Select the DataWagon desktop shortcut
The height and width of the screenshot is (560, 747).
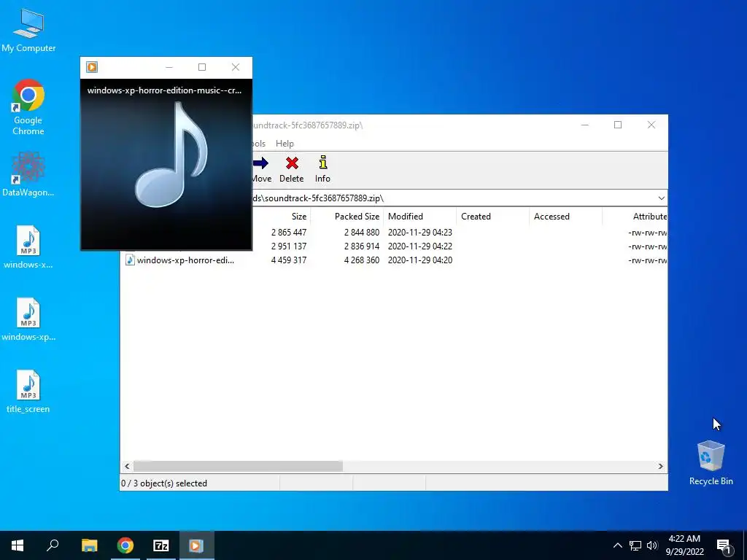(28, 174)
